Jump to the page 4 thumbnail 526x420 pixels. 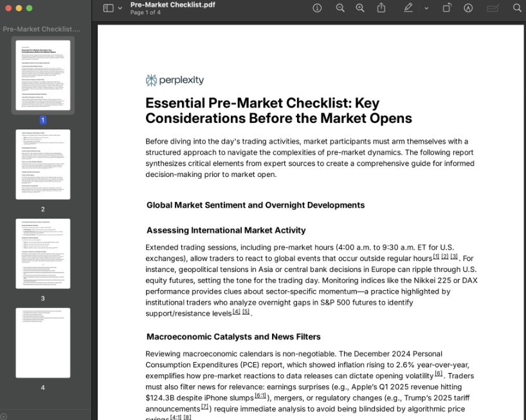[43, 343]
